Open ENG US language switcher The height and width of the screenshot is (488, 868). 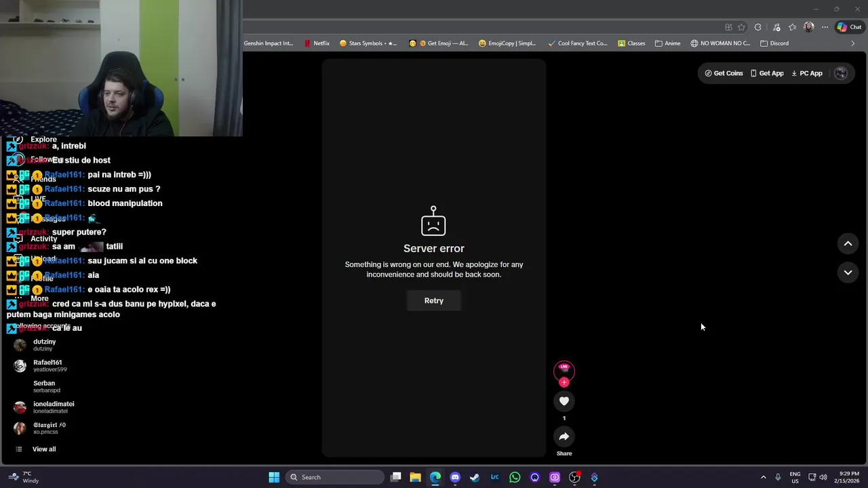[795, 477]
